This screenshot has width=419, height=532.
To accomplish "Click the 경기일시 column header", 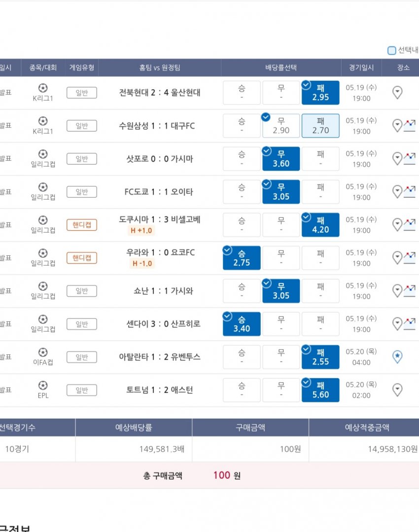I will pos(361,68).
